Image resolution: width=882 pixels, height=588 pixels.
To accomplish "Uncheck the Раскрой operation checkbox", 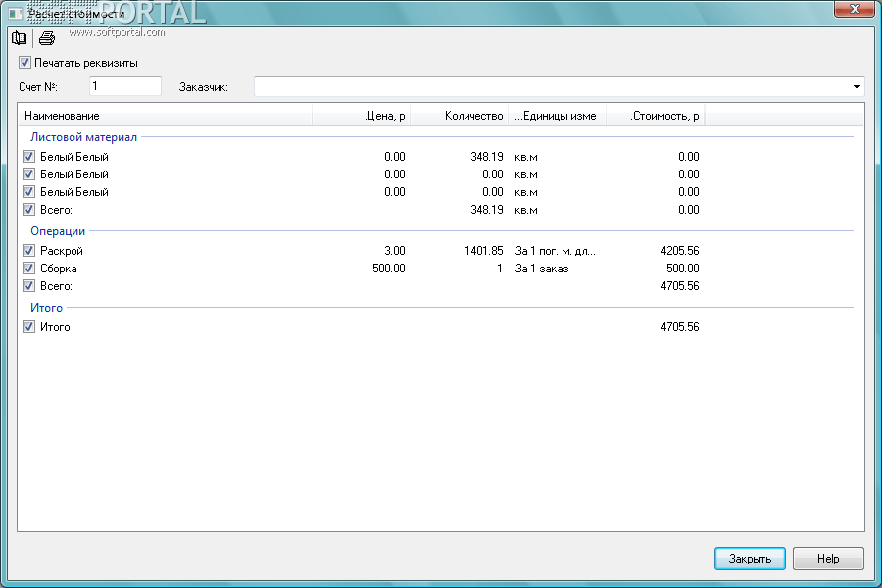I will [28, 251].
